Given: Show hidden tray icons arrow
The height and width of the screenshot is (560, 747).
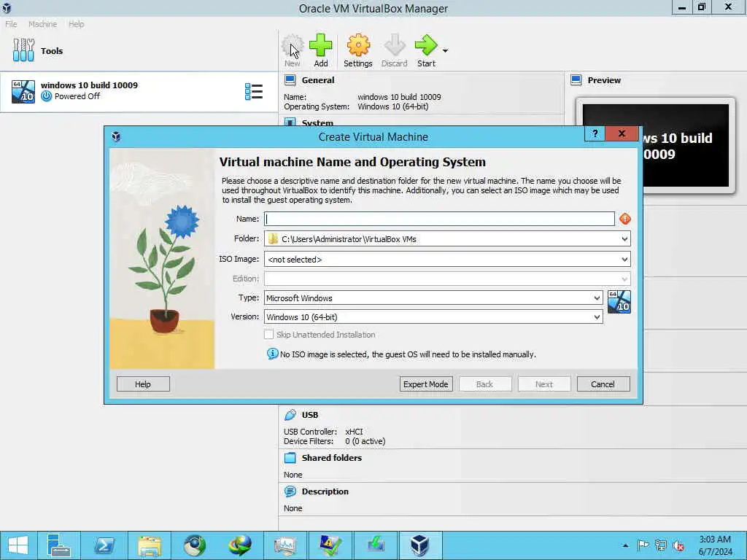Looking at the screenshot, I should (x=625, y=545).
